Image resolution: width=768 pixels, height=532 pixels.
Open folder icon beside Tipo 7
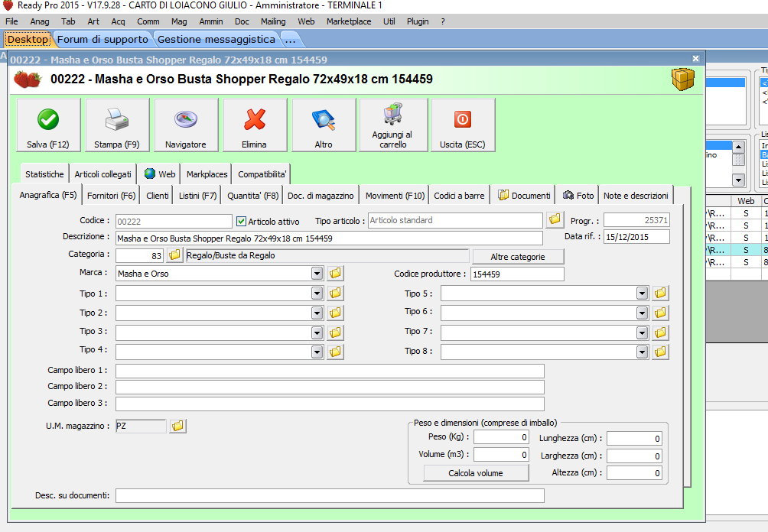(x=660, y=332)
